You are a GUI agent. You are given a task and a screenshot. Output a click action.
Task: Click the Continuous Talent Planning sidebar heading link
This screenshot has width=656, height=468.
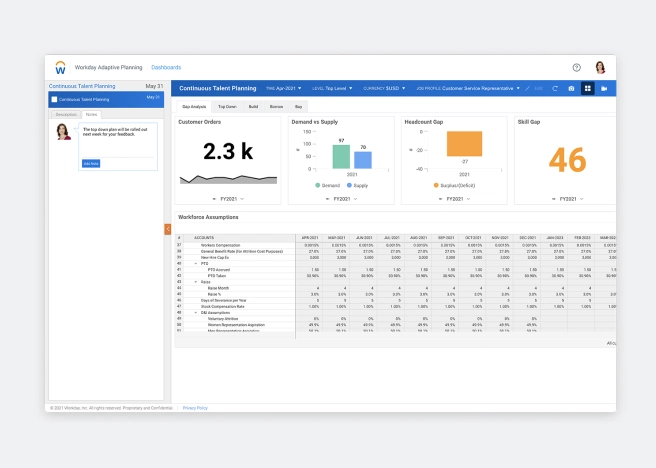(x=82, y=86)
